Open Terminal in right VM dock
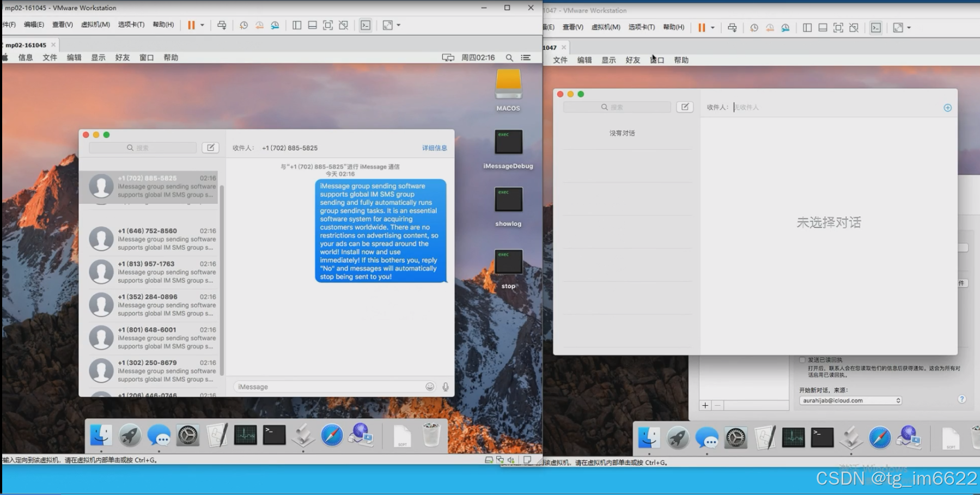 coord(823,438)
